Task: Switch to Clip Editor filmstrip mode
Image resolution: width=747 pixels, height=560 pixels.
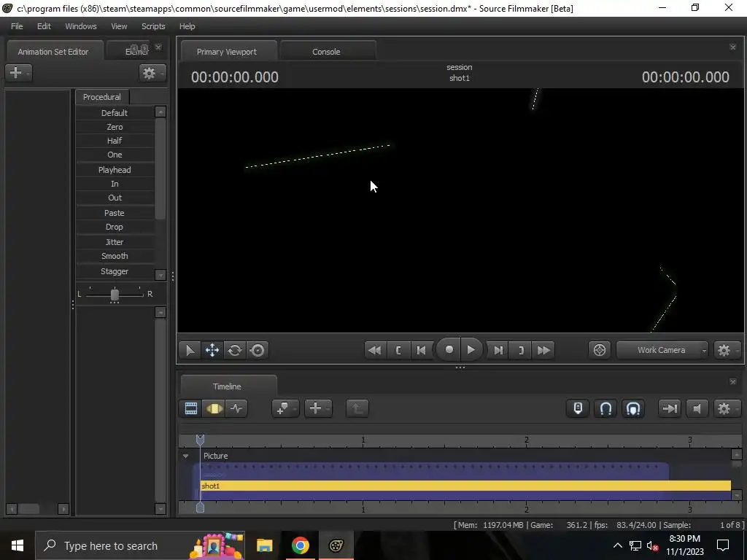Action: 191,408
